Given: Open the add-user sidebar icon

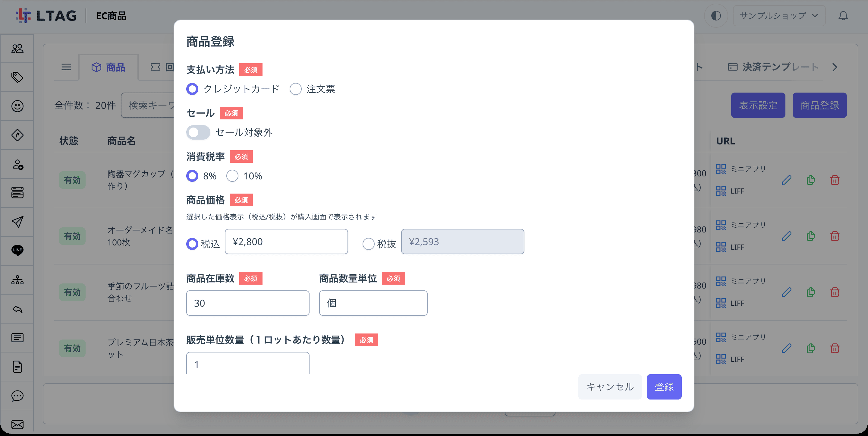Looking at the screenshot, I should pyautogui.click(x=17, y=164).
